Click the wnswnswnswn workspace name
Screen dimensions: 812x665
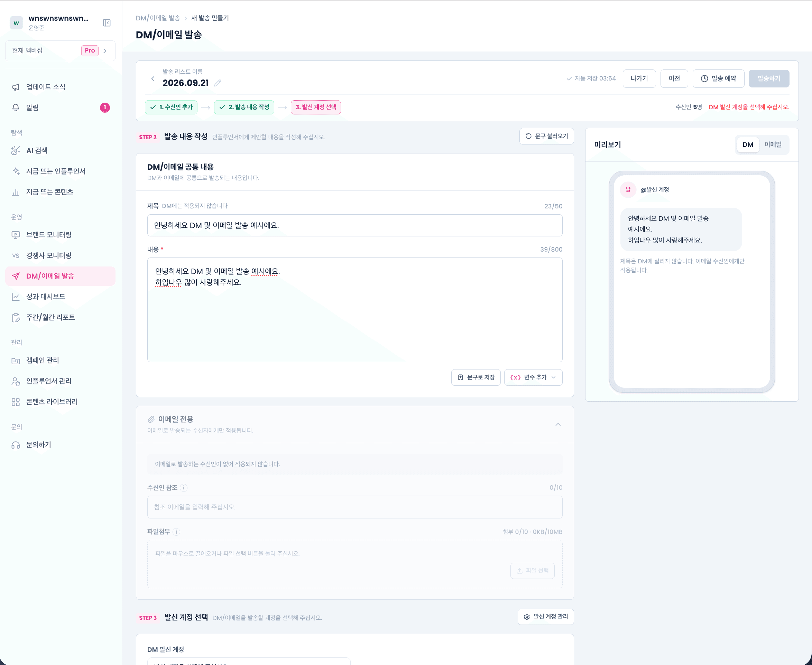click(59, 18)
